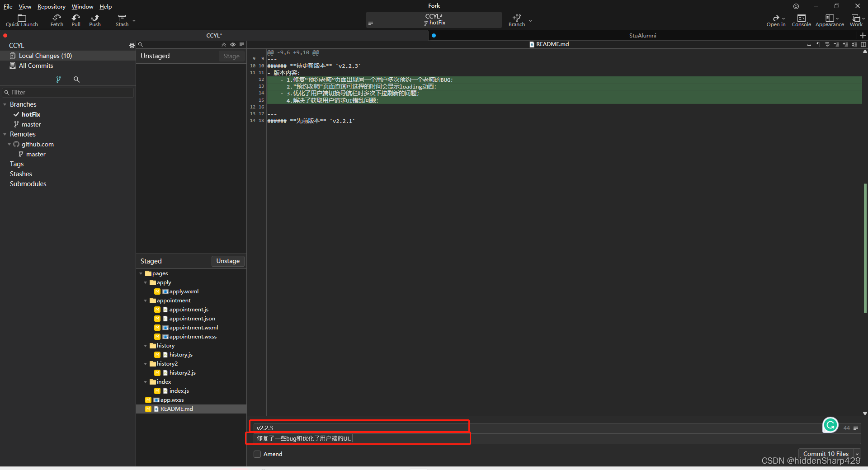Click the commit message options icon beside 44
Image resolution: width=868 pixels, height=470 pixels.
point(856,428)
